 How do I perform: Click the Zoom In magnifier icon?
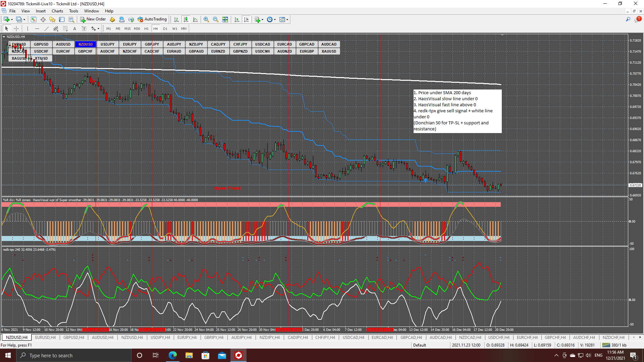pos(206,19)
